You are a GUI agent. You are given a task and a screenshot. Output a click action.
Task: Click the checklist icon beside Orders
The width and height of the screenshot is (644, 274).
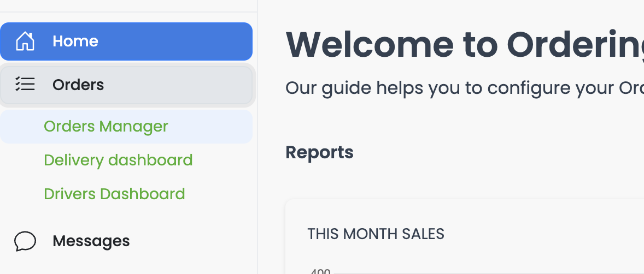coord(25,84)
